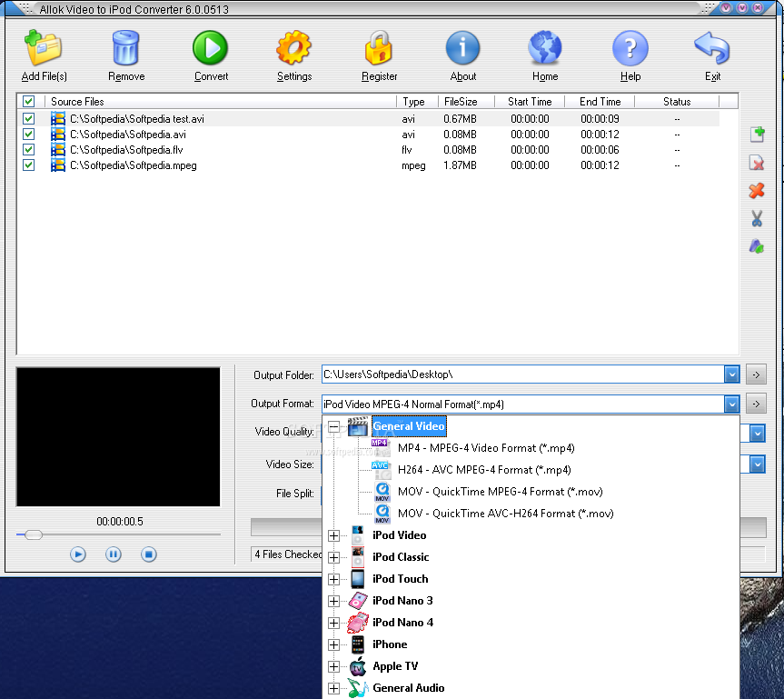Click the Add File(s) folder icon

pyautogui.click(x=43, y=47)
